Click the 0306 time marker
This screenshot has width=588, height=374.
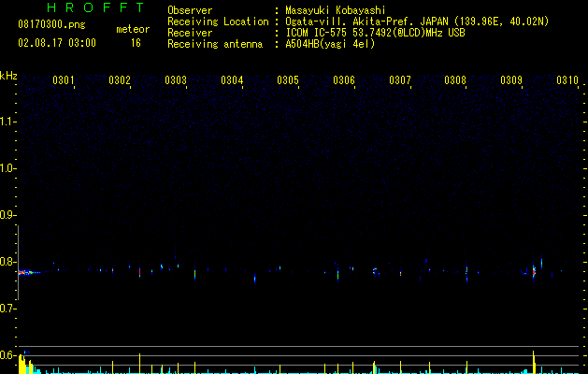pos(344,80)
